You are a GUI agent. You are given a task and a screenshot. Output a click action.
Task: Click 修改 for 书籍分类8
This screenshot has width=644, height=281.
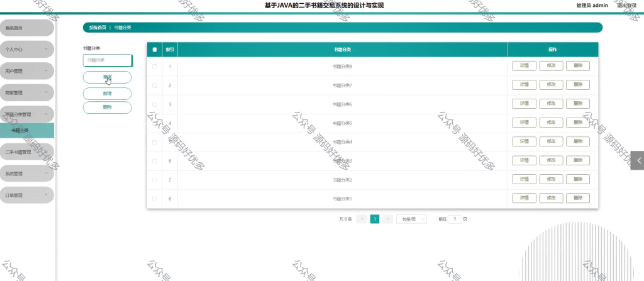[551, 66]
